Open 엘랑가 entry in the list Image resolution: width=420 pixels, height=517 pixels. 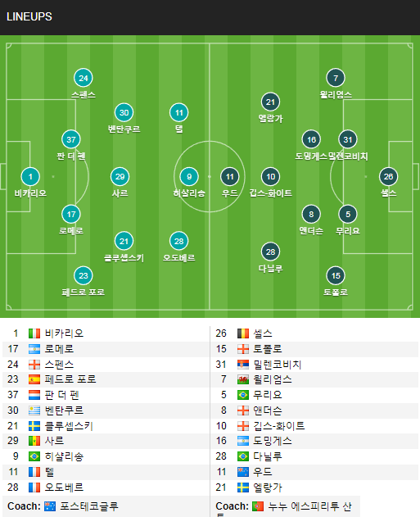coord(268,488)
